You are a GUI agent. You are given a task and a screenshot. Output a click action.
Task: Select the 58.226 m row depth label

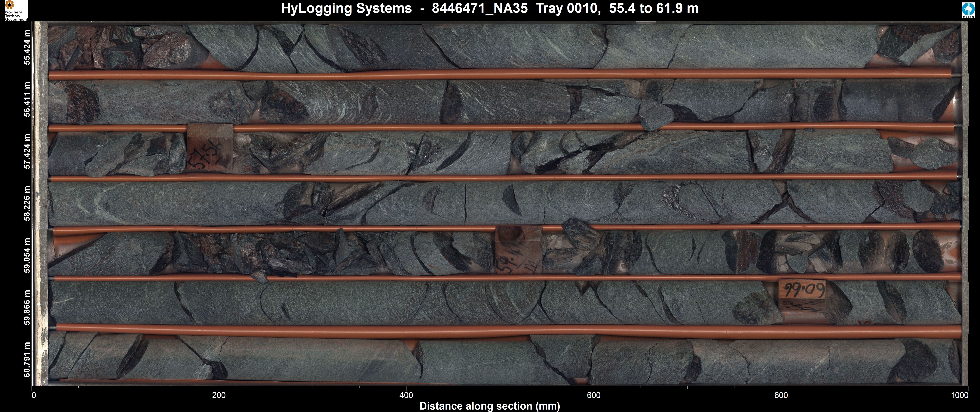27,203
